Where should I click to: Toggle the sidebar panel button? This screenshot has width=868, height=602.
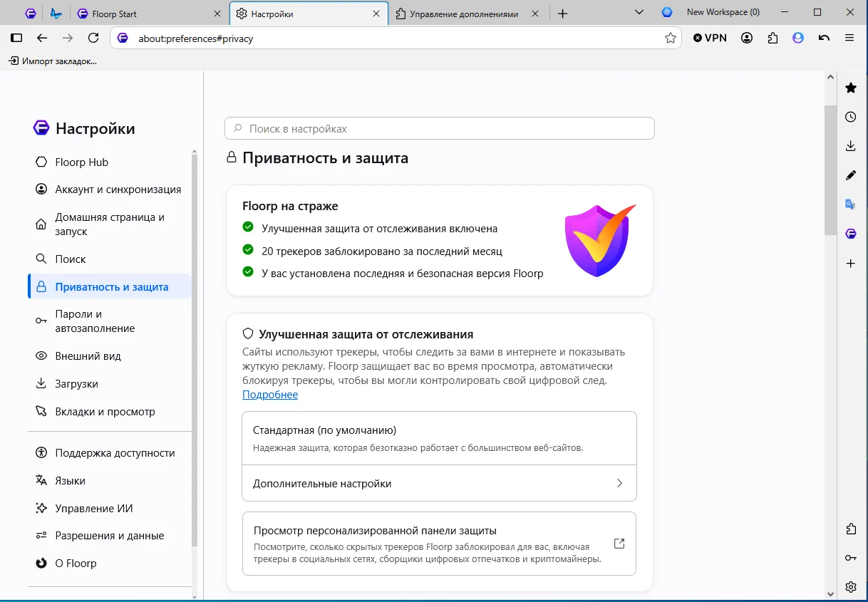tap(16, 38)
